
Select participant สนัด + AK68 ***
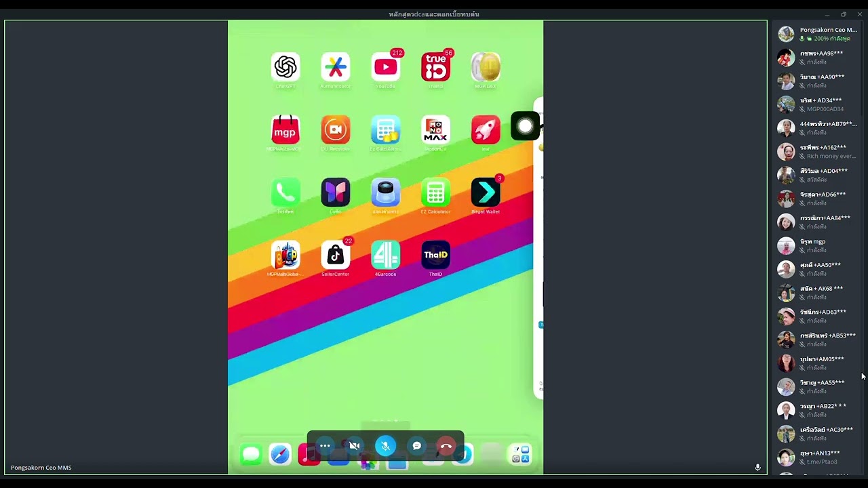coord(818,293)
